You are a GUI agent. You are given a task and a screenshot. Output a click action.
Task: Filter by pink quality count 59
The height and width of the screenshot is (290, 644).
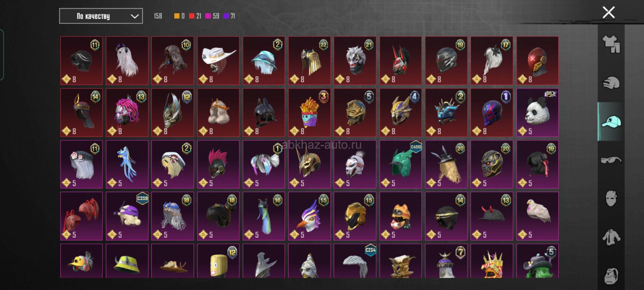pos(213,16)
